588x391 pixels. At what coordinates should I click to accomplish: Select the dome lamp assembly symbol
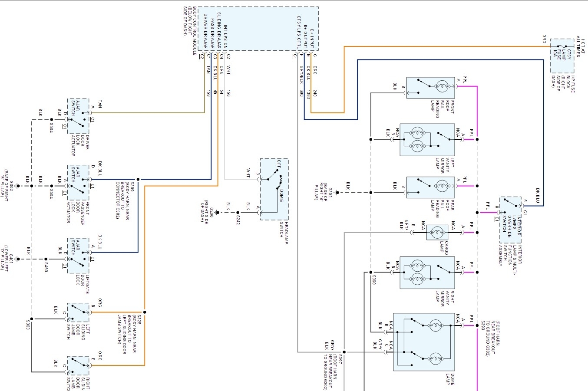[424, 342]
